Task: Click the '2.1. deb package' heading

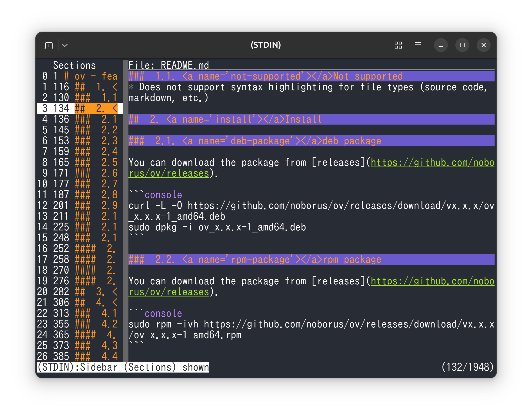Action: click(312, 141)
